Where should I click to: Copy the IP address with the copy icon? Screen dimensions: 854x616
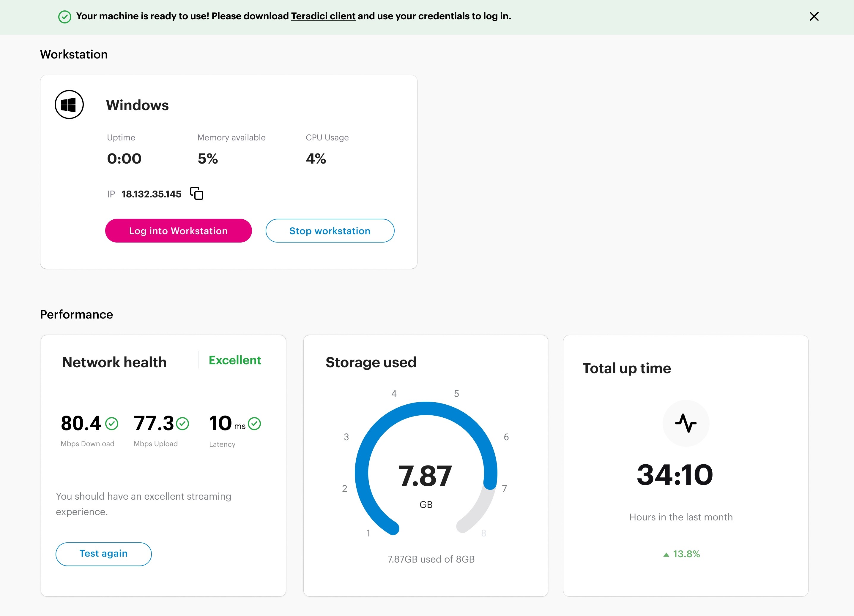click(196, 194)
